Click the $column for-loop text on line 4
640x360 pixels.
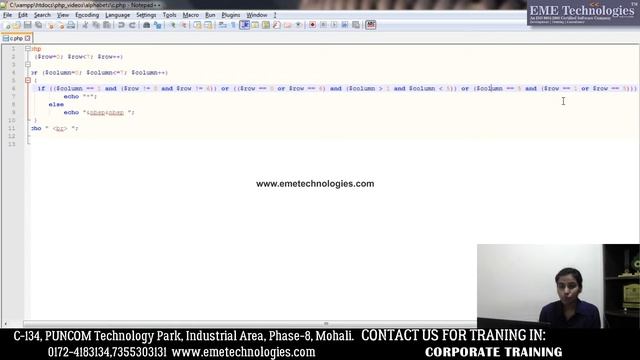click(x=100, y=73)
